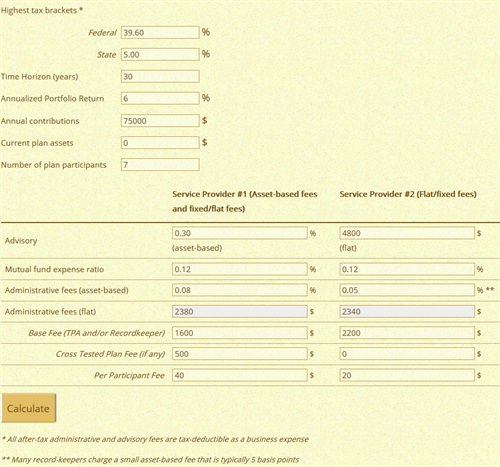Screen dimensions: 500x467
Task: Focus the Number of plan participants field
Action: pyautogui.click(x=160, y=165)
